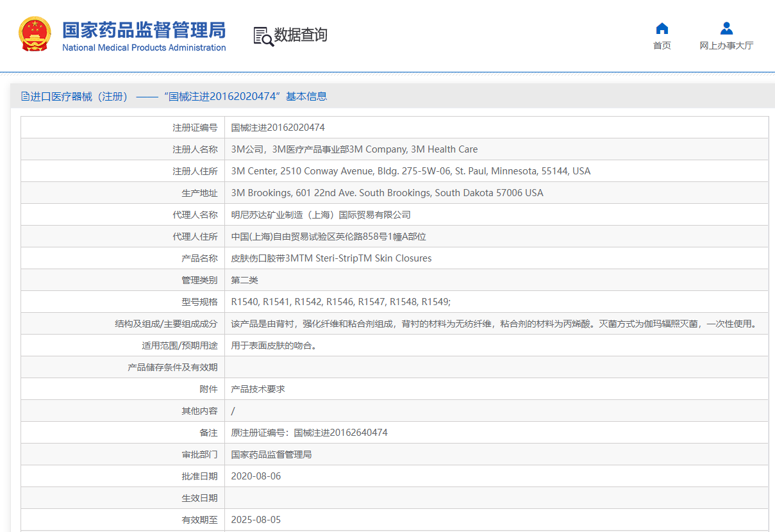Select the 3M Center St. Paul address
This screenshot has height=532, width=775.
point(411,171)
